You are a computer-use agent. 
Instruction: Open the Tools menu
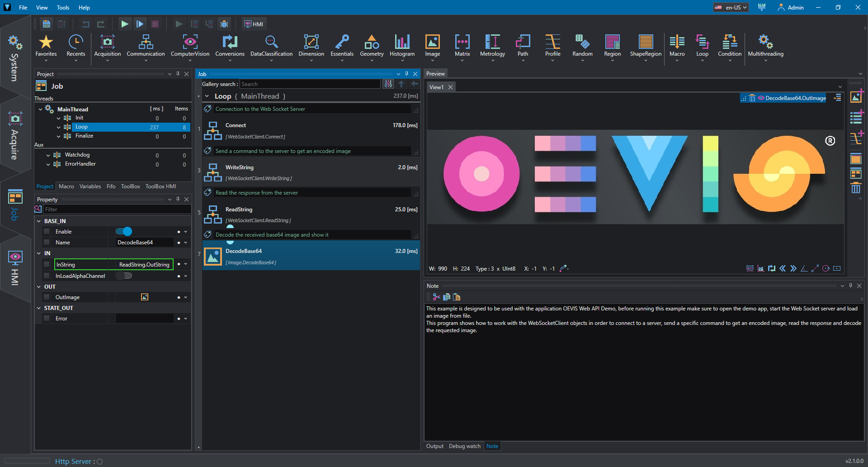[63, 7]
